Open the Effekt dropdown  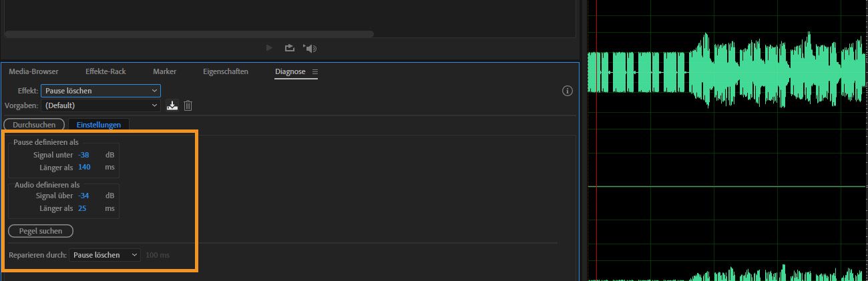click(x=100, y=90)
